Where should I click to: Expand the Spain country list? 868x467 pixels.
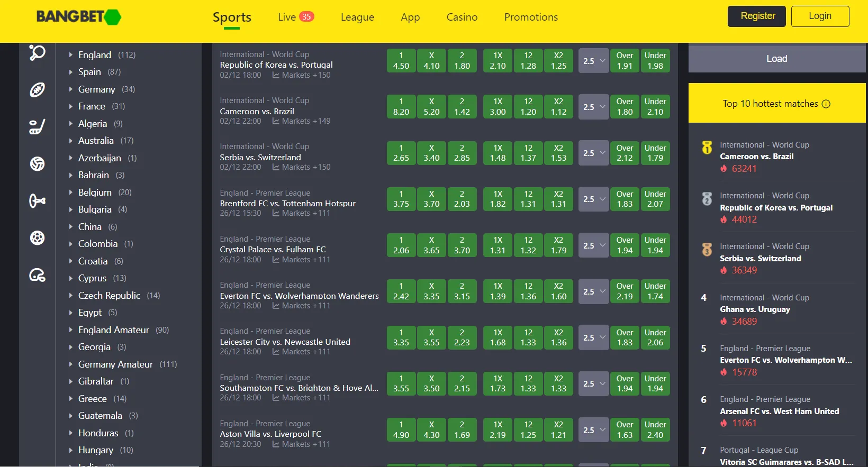tap(70, 72)
